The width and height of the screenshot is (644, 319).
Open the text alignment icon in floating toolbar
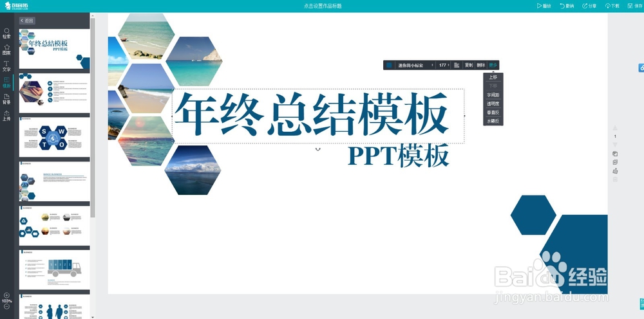(x=457, y=65)
